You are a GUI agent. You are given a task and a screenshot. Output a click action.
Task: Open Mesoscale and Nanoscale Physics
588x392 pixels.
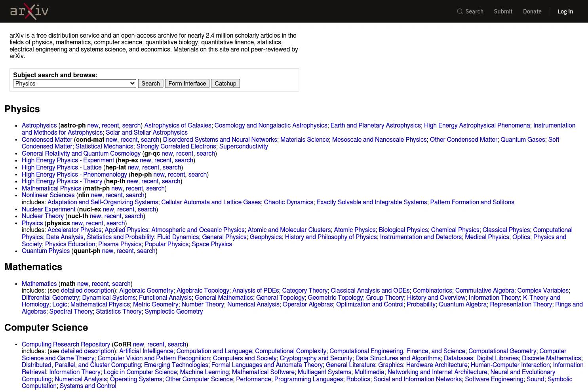(379, 140)
